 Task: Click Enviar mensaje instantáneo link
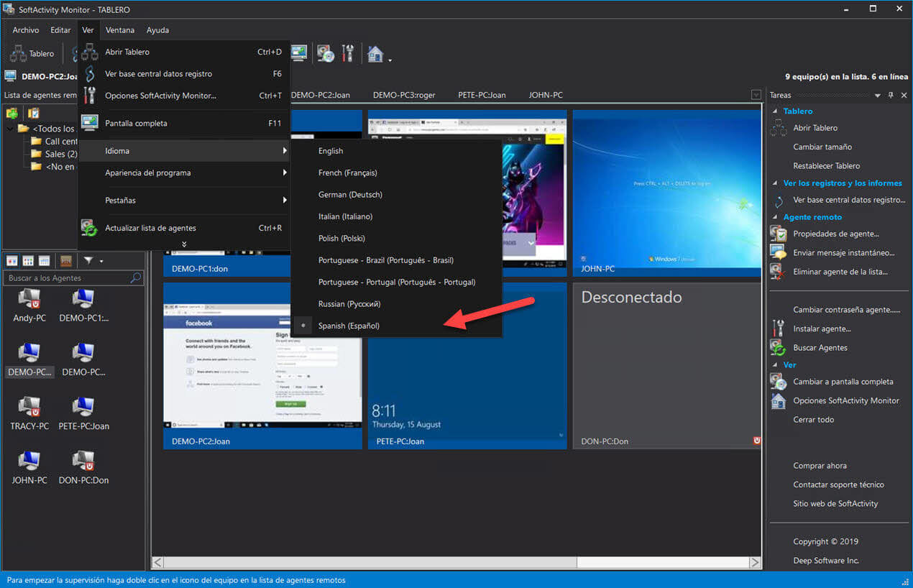pos(843,253)
